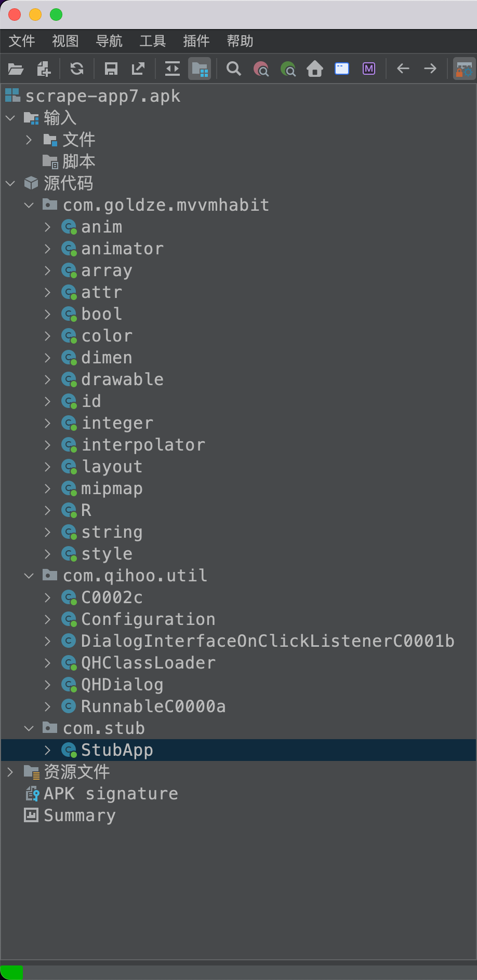Collapse the com.goldze.mvvmhabit package
Screen dimensions: 477x980
(29, 205)
